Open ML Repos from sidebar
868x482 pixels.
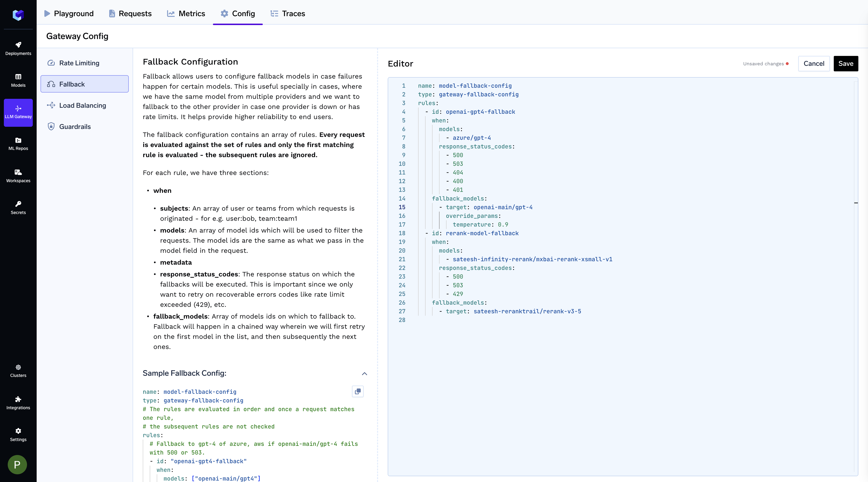(18, 144)
